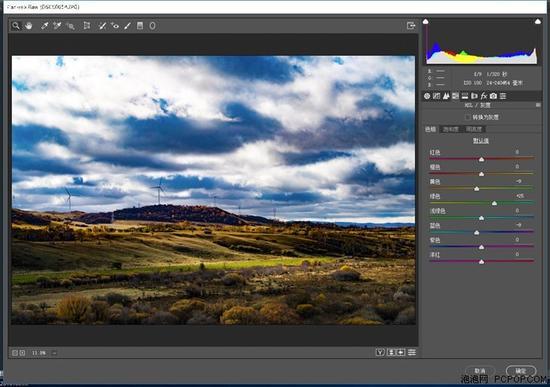The width and height of the screenshot is (550, 387).
Task: Open the Camera Calibration panel icon
Action: 494,96
